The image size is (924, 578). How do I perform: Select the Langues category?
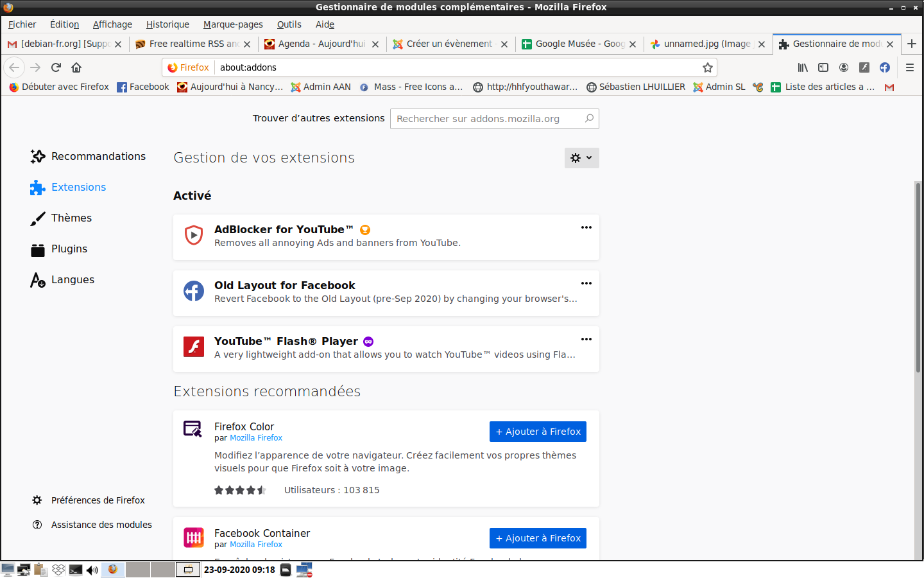[x=63, y=279]
